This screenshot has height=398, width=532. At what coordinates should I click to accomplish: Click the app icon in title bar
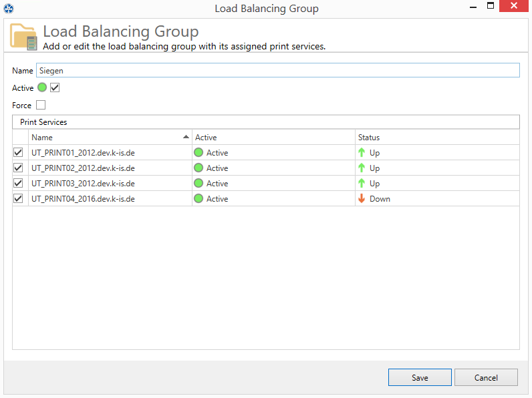(x=9, y=9)
